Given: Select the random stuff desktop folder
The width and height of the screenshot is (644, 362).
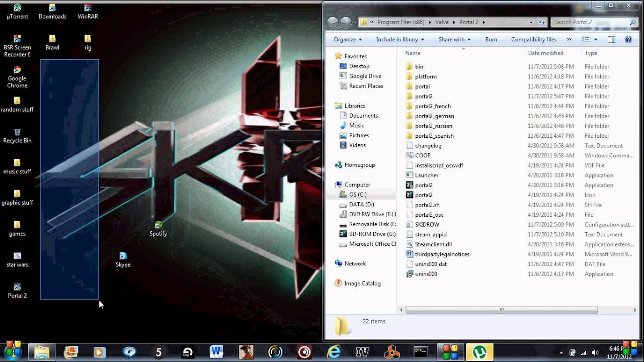Looking at the screenshot, I should point(17,105).
